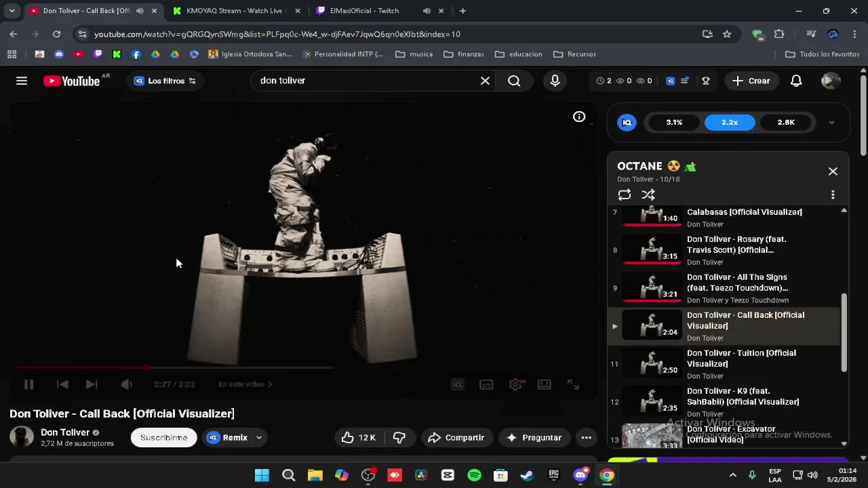Reload the page
Screen dimensions: 868x488
pos(56,34)
